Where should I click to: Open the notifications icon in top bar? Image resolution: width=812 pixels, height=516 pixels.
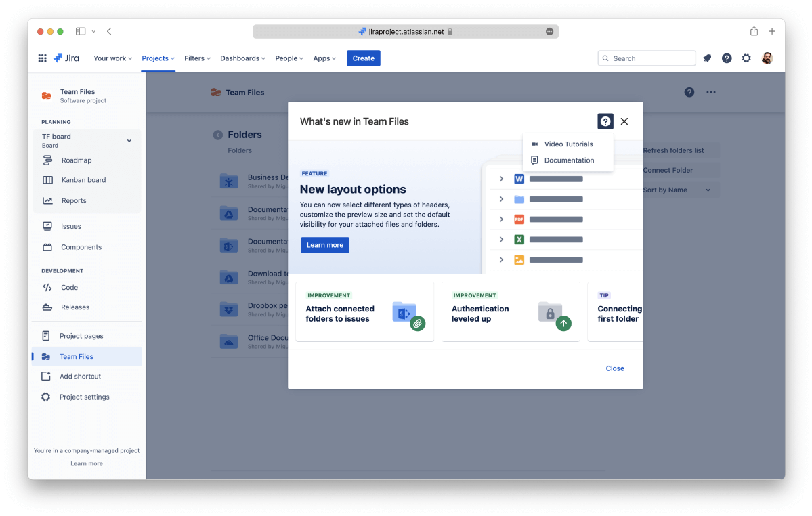[x=707, y=58]
